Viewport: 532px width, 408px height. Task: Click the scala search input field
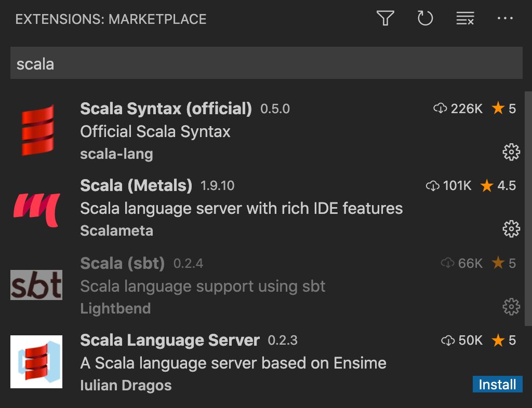266,63
